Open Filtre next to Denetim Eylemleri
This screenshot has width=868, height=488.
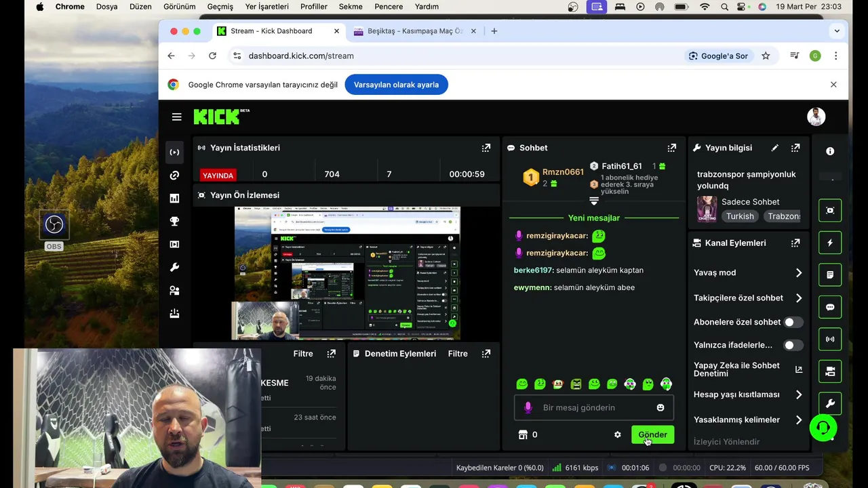pyautogui.click(x=458, y=354)
